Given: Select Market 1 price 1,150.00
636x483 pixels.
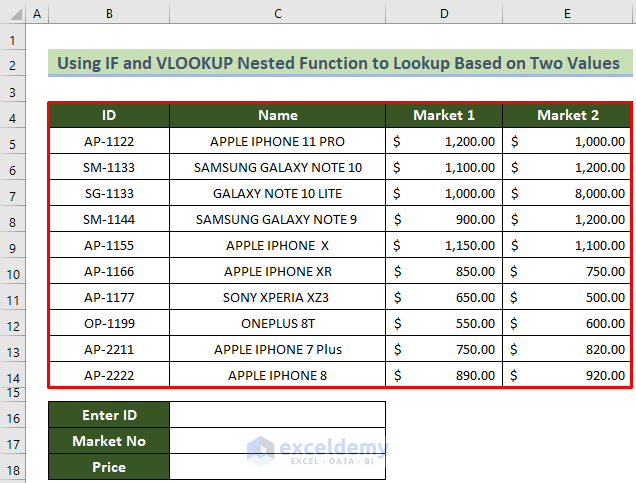Looking at the screenshot, I should pyautogui.click(x=444, y=245).
